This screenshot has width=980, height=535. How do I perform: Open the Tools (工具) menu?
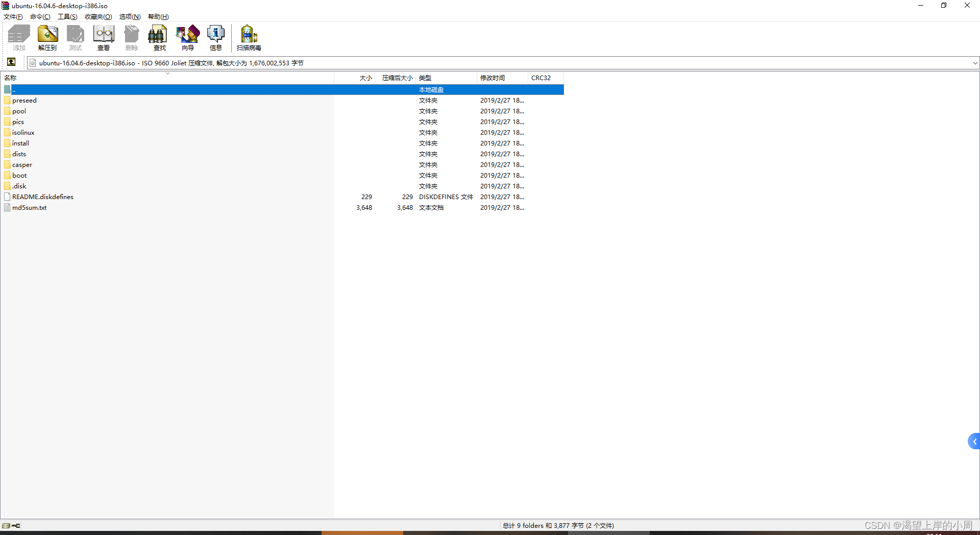pos(67,17)
